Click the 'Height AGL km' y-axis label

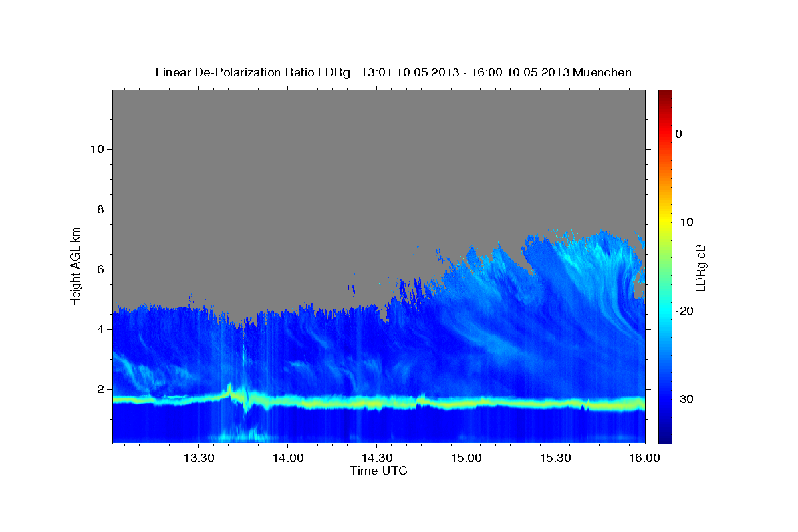click(x=76, y=265)
